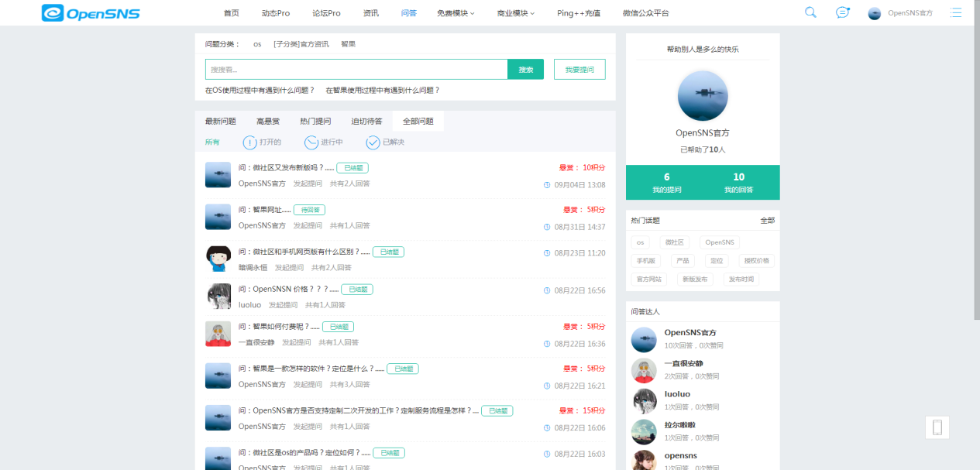This screenshot has height=470, width=980.
Task: Click 我的提问 count in profile card
Action: tap(666, 183)
